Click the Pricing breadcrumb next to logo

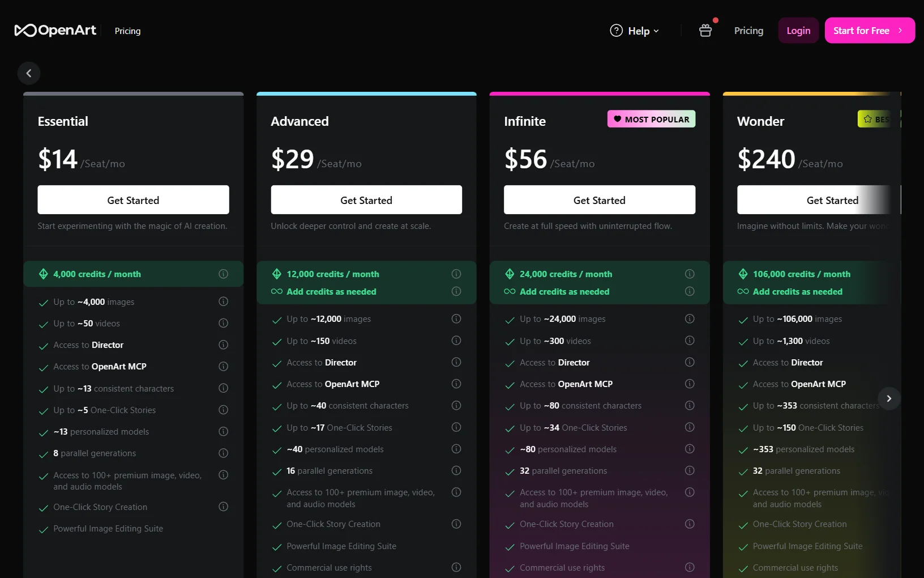(127, 31)
